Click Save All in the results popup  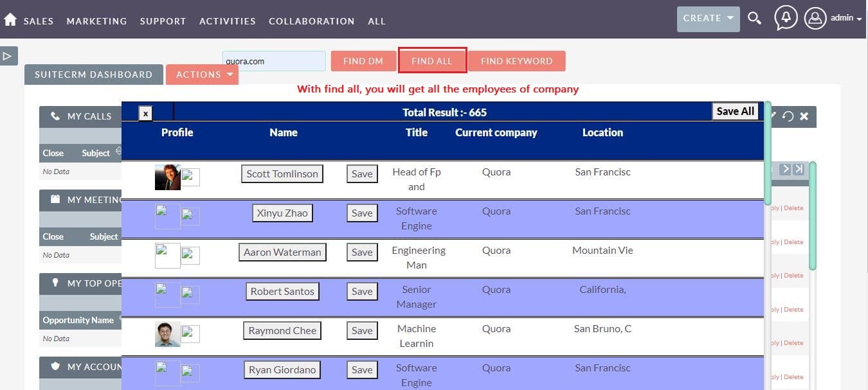(x=735, y=111)
